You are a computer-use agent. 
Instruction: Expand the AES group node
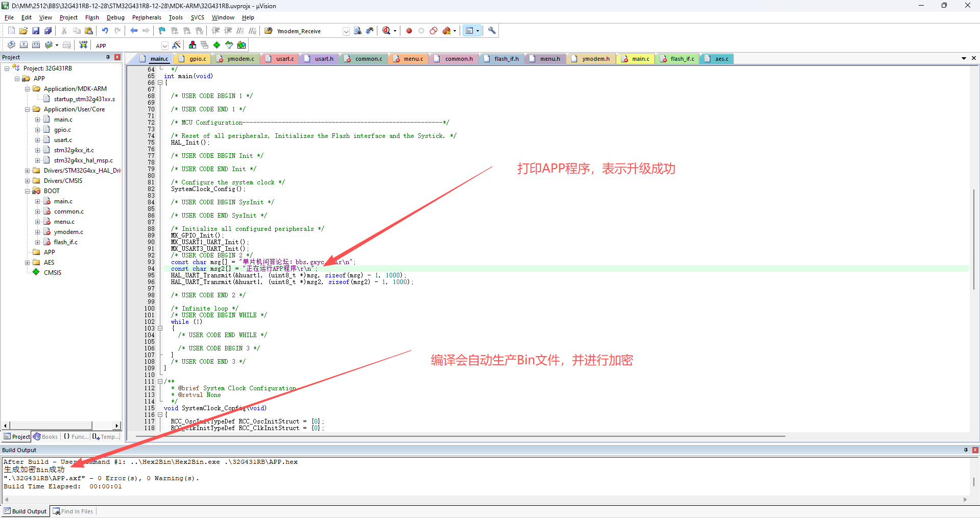pyautogui.click(x=28, y=263)
